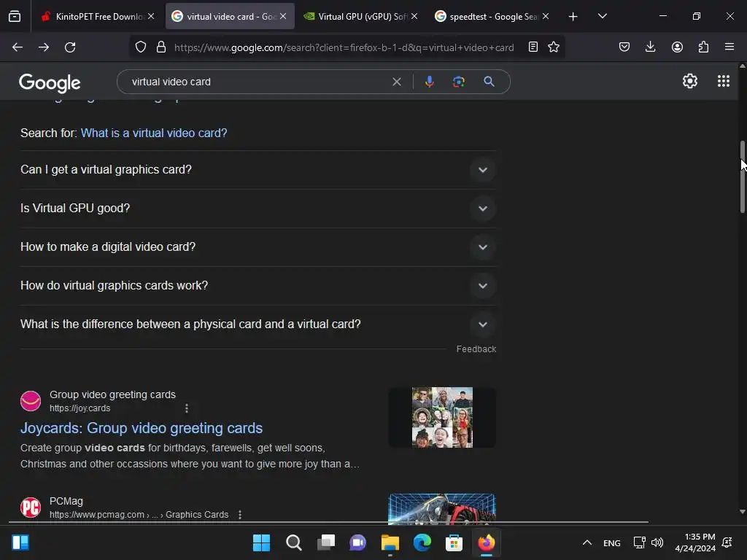Go to Google home via the logo
Viewport: 747px width, 560px height.
[50, 83]
